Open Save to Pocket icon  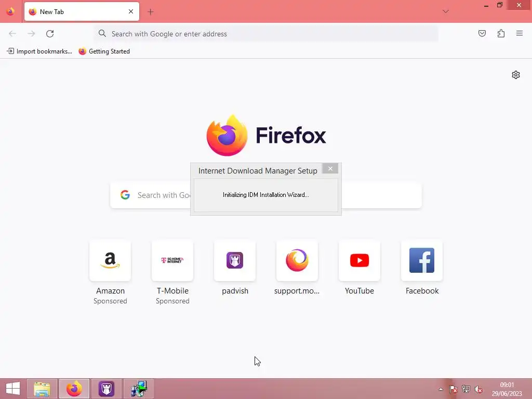[482, 33]
